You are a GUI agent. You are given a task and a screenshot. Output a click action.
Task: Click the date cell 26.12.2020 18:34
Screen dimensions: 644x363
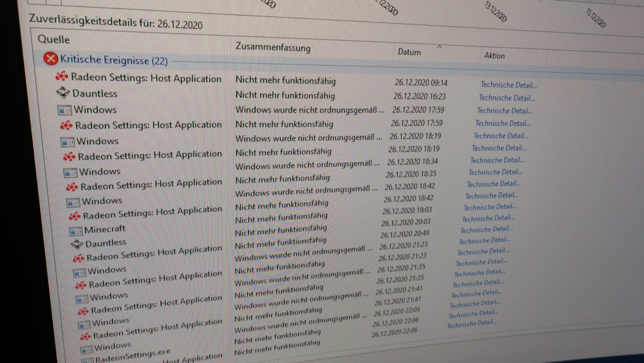point(413,162)
